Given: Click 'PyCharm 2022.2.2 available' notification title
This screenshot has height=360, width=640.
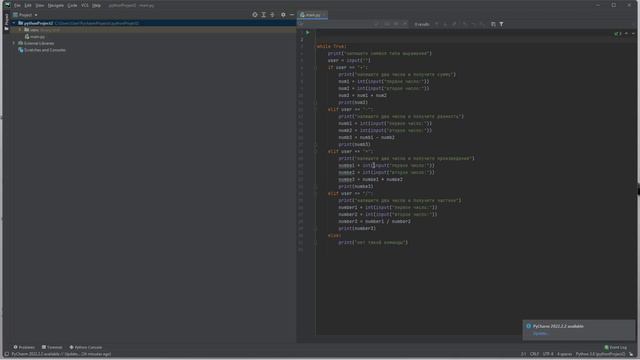Looking at the screenshot, I should 558,326.
